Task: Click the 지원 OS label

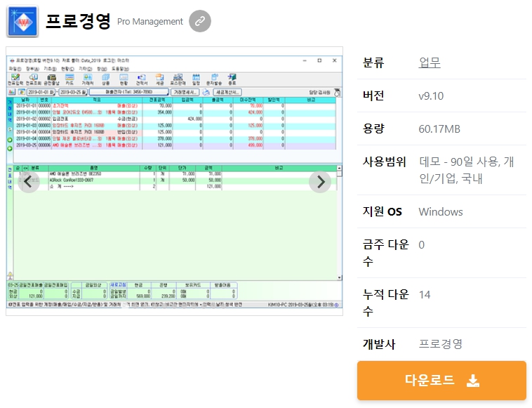Action: click(x=383, y=212)
